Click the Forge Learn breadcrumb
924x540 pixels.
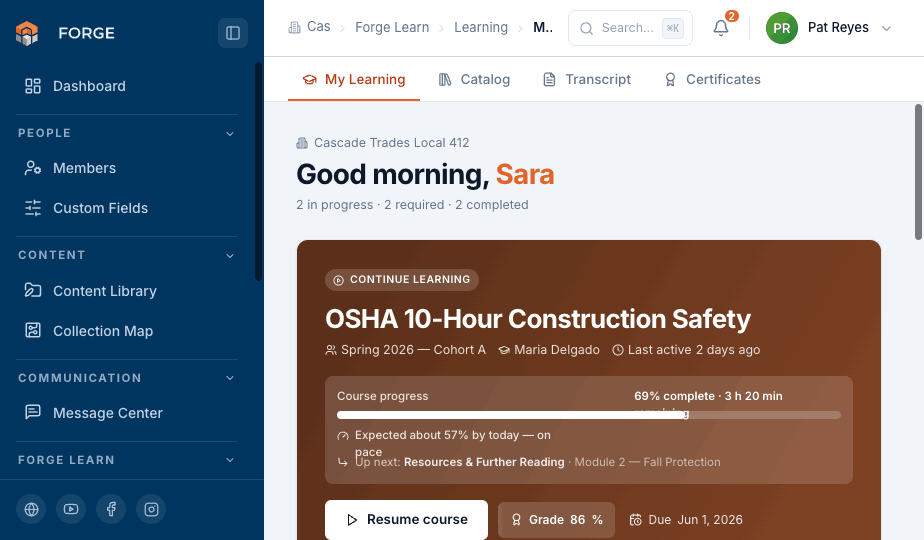[392, 27]
